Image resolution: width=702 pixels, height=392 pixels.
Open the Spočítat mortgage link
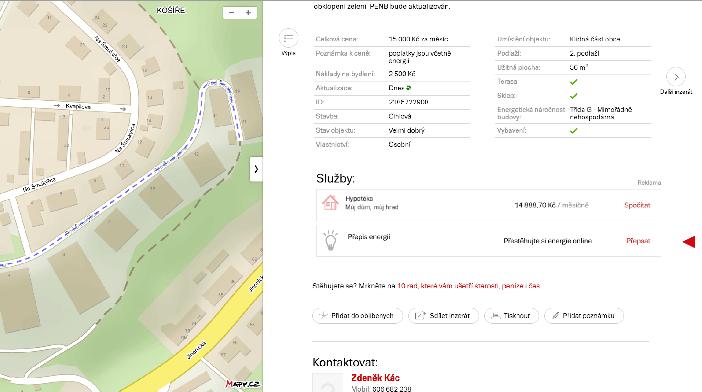point(637,205)
